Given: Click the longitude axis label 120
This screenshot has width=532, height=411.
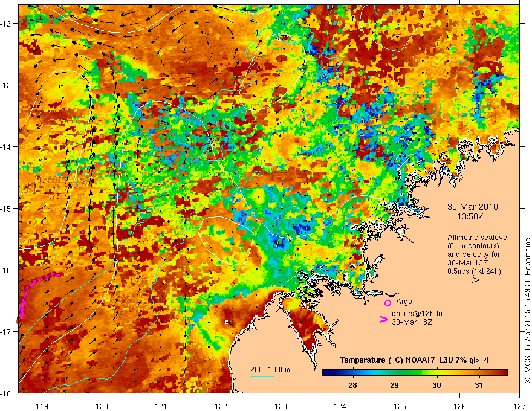Looking at the screenshot, I should (102, 406).
